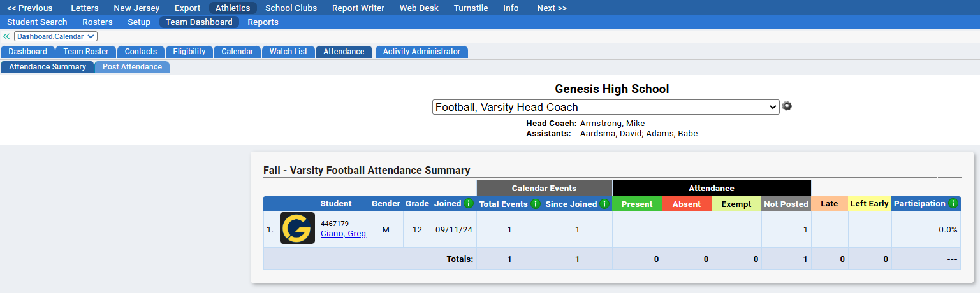
Task: Select the Attendance tab
Action: 344,52
